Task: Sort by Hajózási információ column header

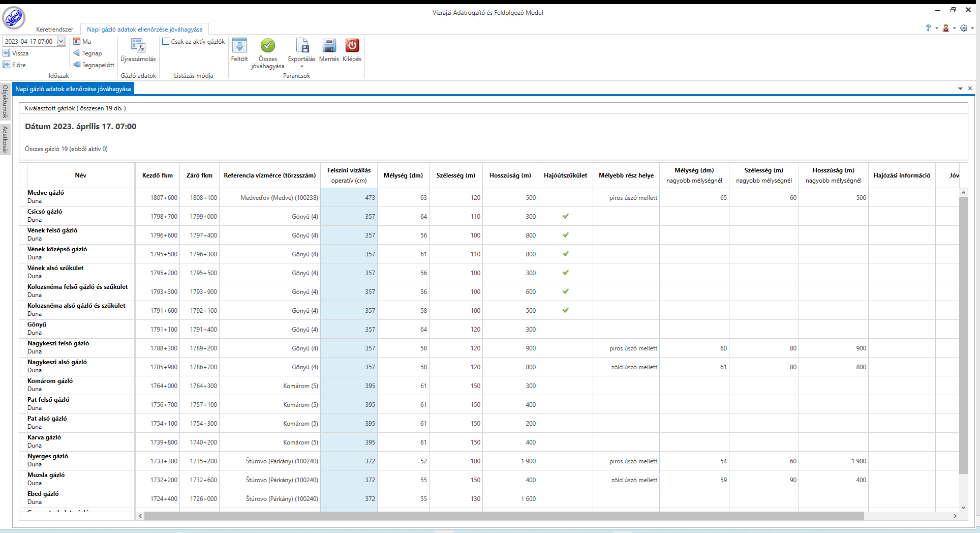Action: click(902, 175)
